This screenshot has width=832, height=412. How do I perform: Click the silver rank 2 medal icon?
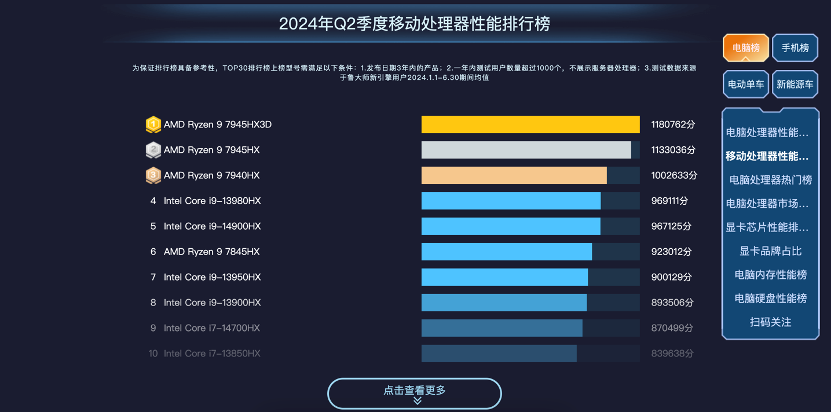coord(153,150)
